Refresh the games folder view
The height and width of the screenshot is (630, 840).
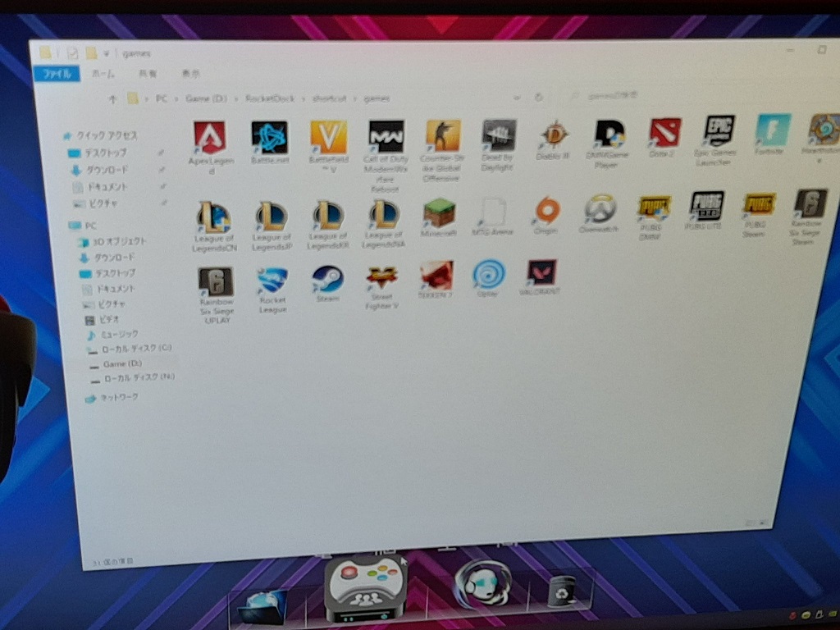539,97
